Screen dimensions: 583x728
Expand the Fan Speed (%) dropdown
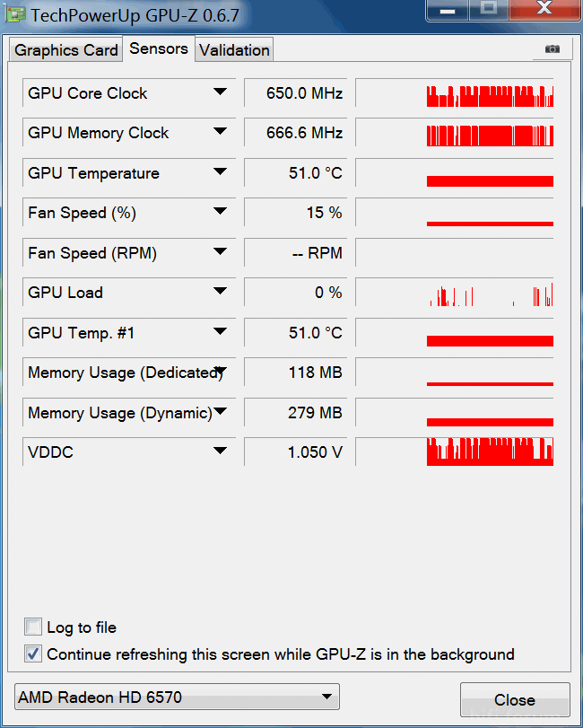pos(220,213)
